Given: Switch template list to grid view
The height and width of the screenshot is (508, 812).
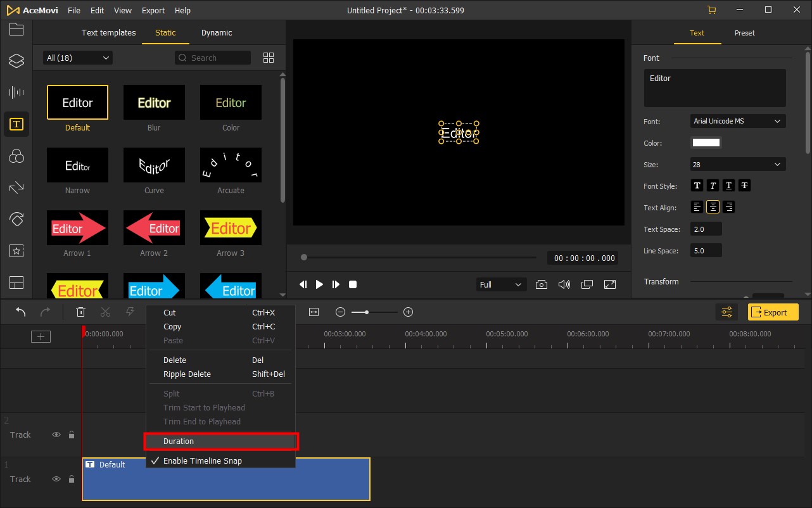Looking at the screenshot, I should (x=269, y=58).
